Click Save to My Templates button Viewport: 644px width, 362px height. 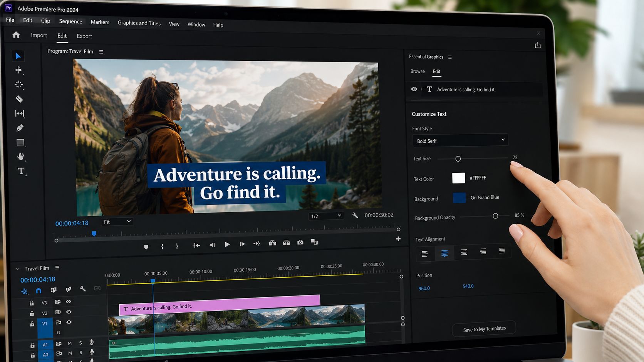pos(484,329)
